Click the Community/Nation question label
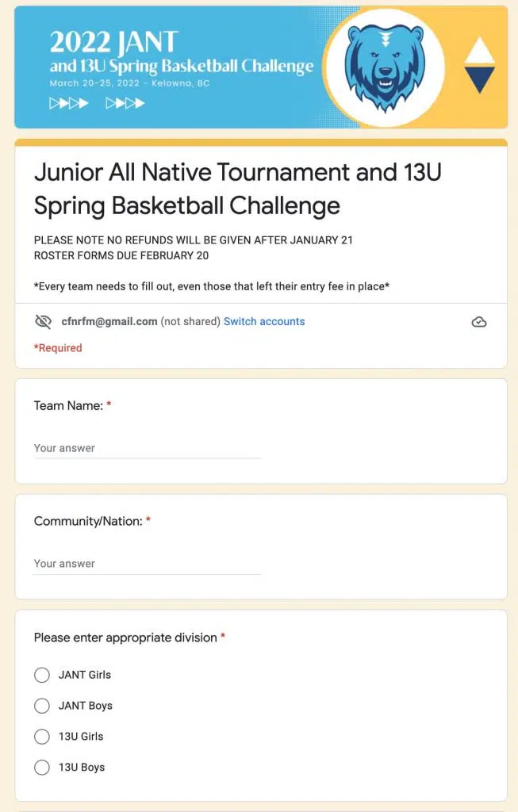 click(x=88, y=522)
